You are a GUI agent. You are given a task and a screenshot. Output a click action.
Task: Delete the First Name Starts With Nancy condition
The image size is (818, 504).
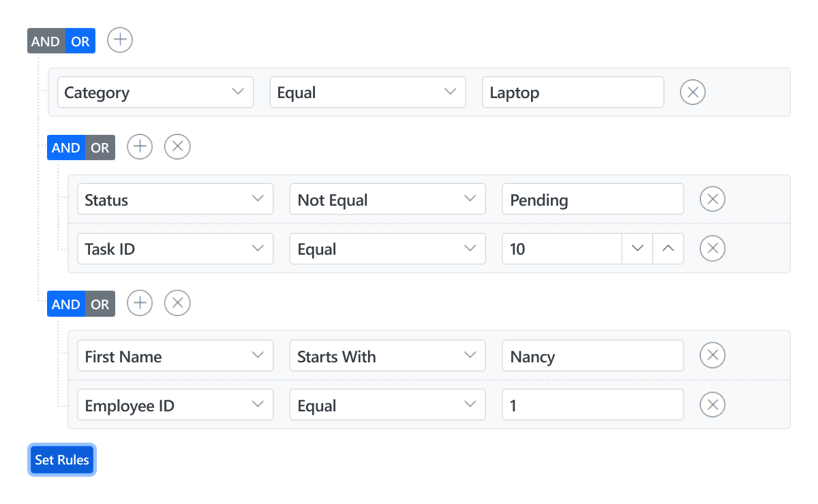pyautogui.click(x=712, y=355)
